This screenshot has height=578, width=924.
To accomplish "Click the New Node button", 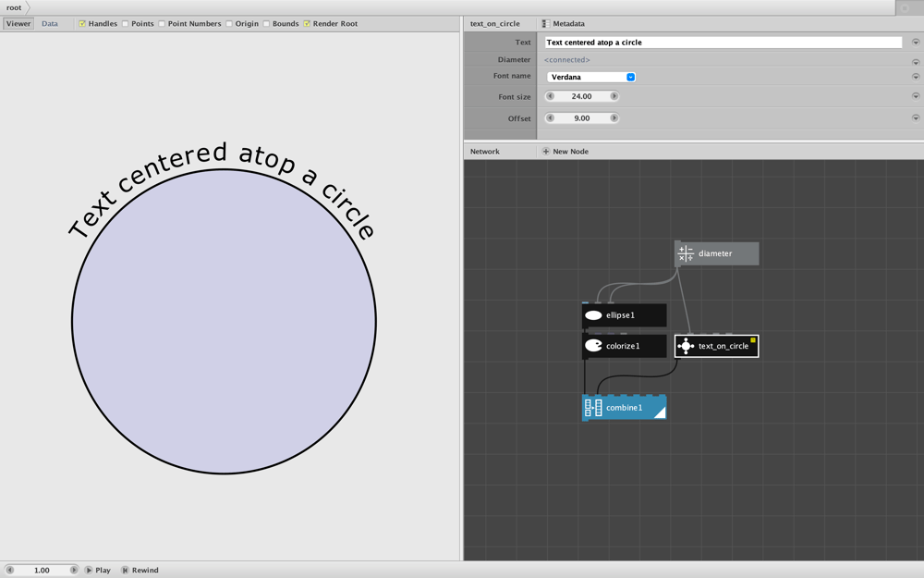I will click(565, 152).
